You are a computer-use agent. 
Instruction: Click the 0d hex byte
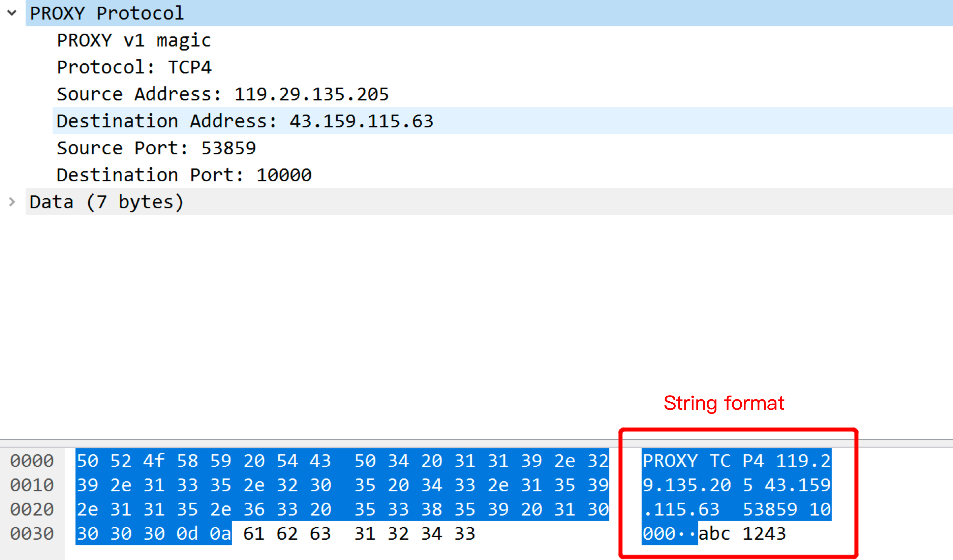coord(187,533)
